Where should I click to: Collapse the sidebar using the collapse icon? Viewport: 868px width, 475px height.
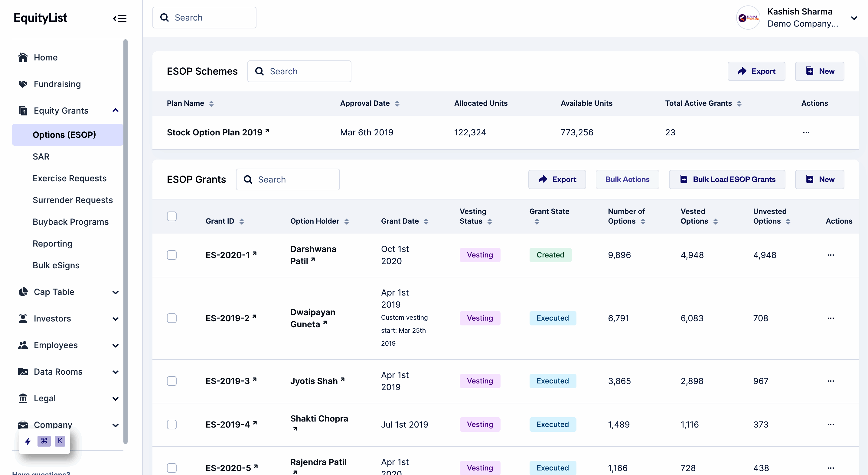pyautogui.click(x=120, y=18)
